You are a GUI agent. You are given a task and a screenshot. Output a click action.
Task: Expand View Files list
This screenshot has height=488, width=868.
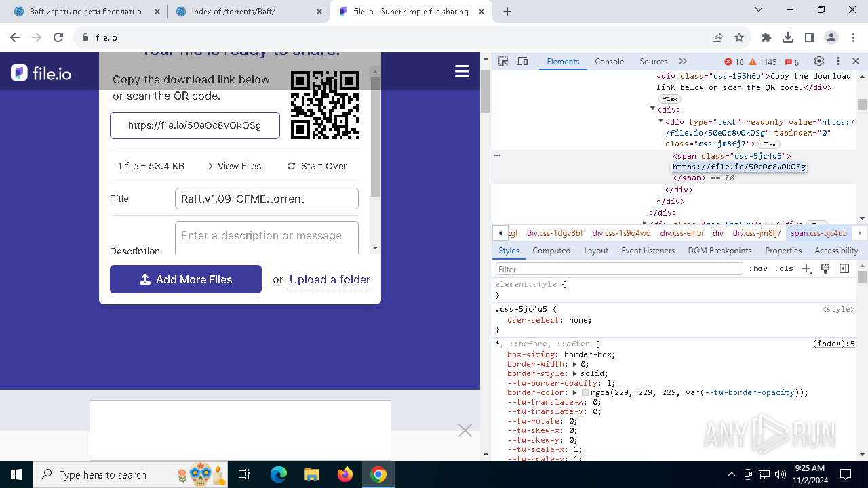(234, 166)
